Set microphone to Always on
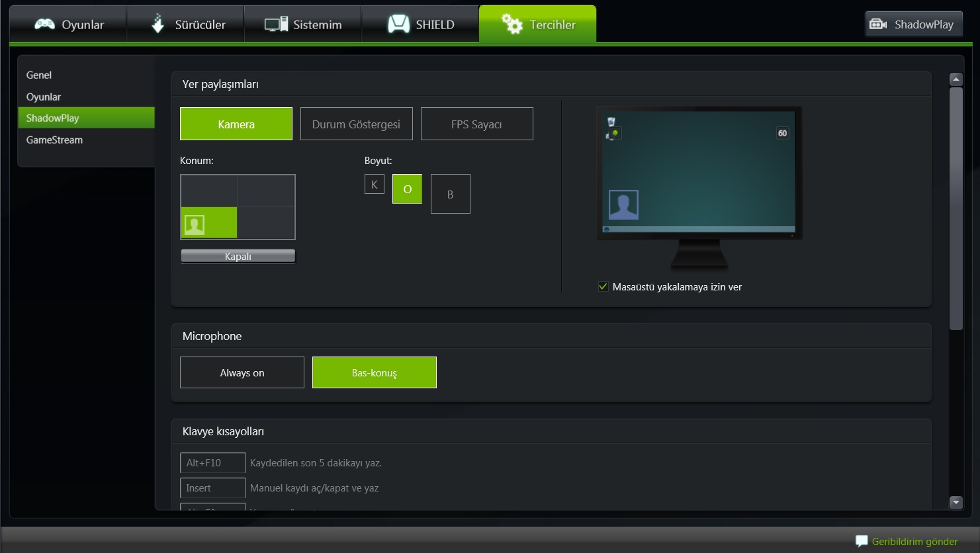The width and height of the screenshot is (980, 553). tap(242, 372)
